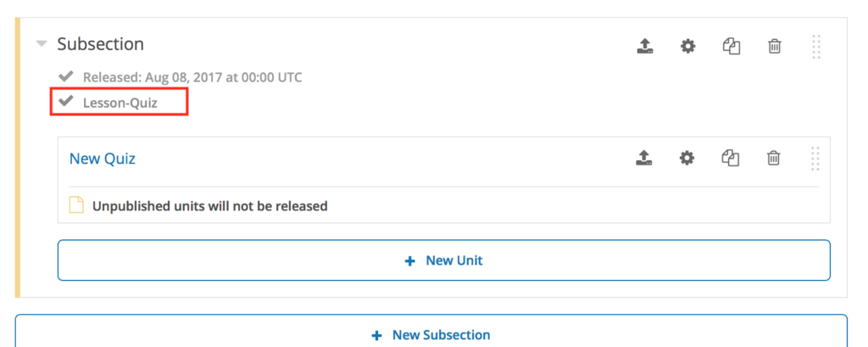Delete New Quiz with trash icon
Screen dimensions: 868x347
tap(773, 158)
